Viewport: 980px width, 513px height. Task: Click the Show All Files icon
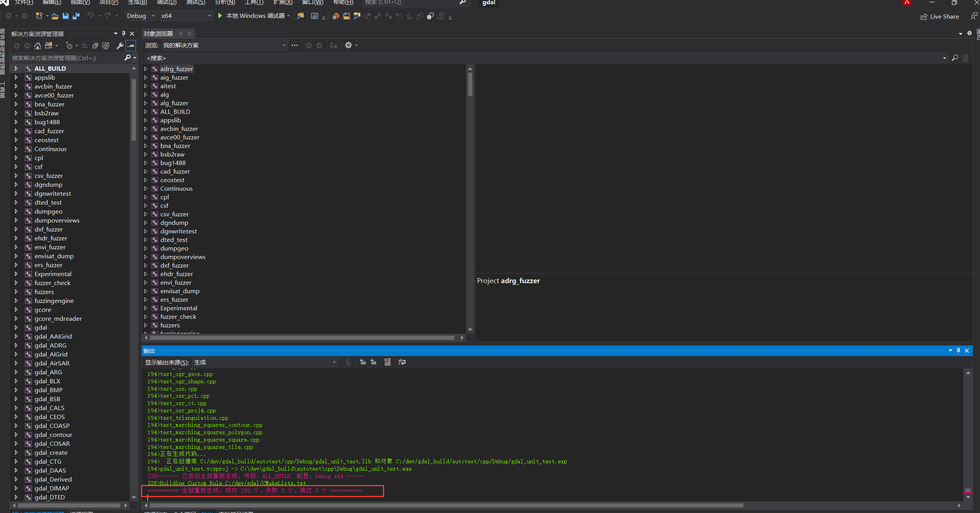tap(106, 46)
